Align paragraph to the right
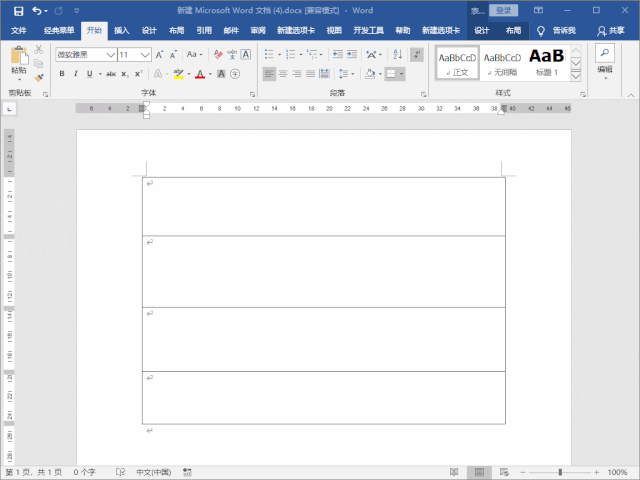 pos(297,74)
